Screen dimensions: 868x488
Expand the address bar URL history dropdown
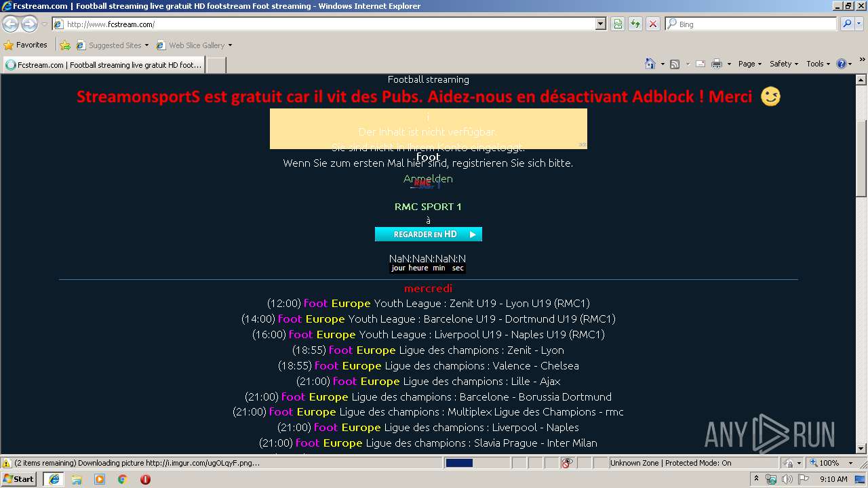click(600, 24)
